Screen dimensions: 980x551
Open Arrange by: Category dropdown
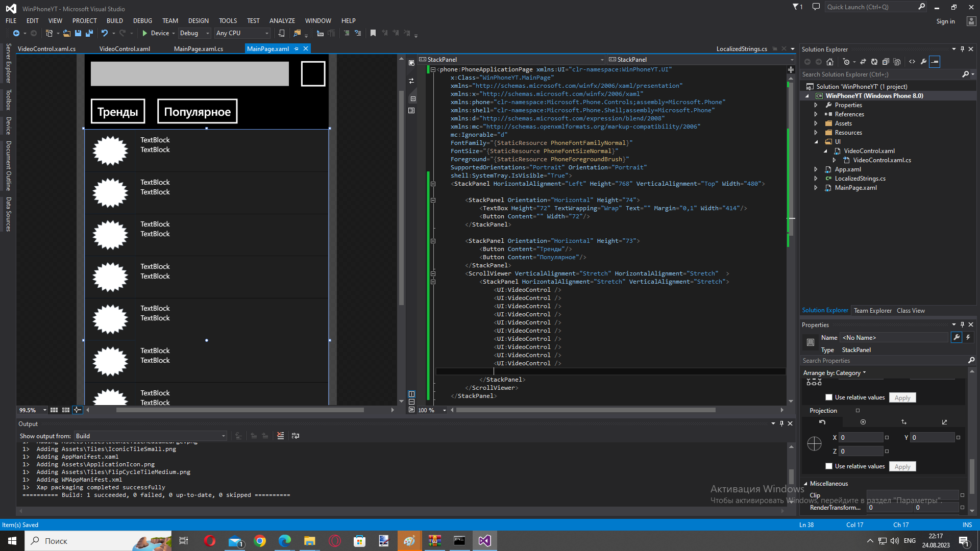835,373
